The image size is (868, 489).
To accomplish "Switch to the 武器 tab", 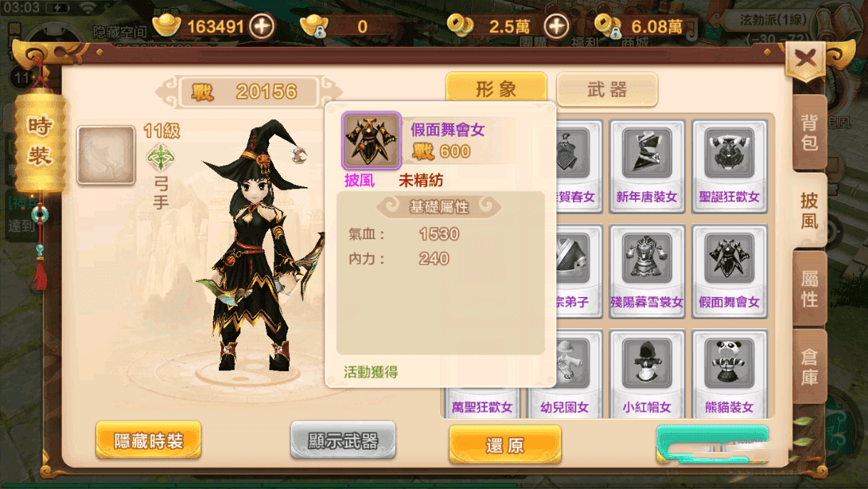I will (607, 89).
